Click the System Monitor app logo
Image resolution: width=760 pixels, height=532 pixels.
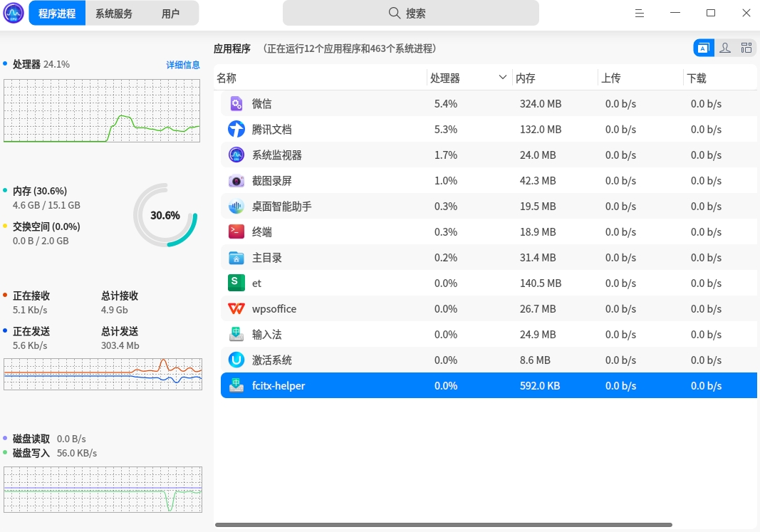click(x=14, y=13)
